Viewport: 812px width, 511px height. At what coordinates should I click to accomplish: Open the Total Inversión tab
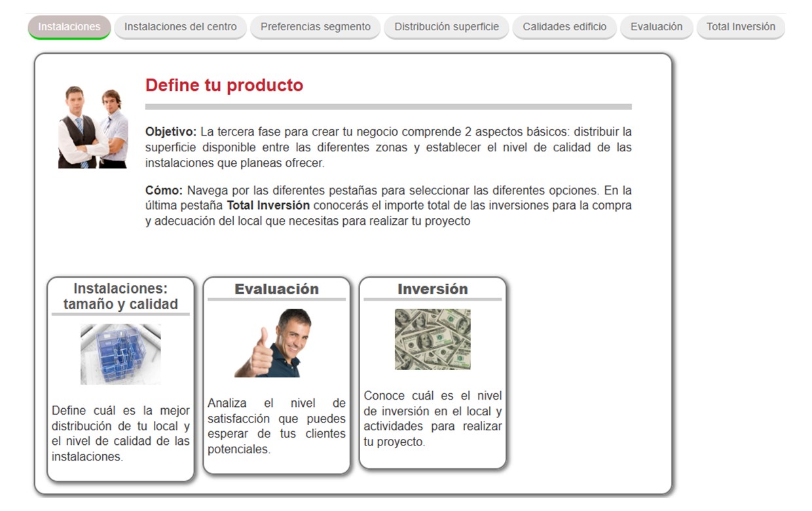[x=741, y=27]
